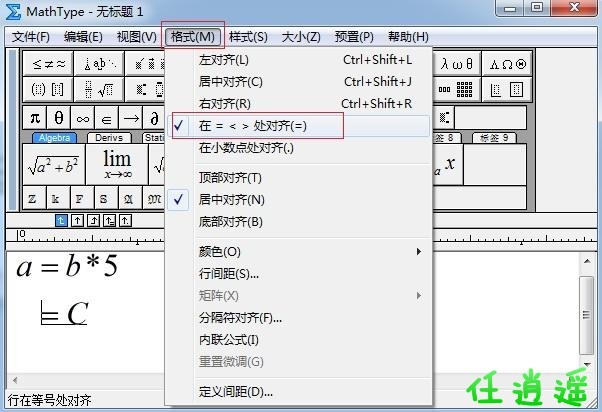Choose 左对齐(L) from format menu
Viewport: 602px width, 412px height.
point(298,60)
